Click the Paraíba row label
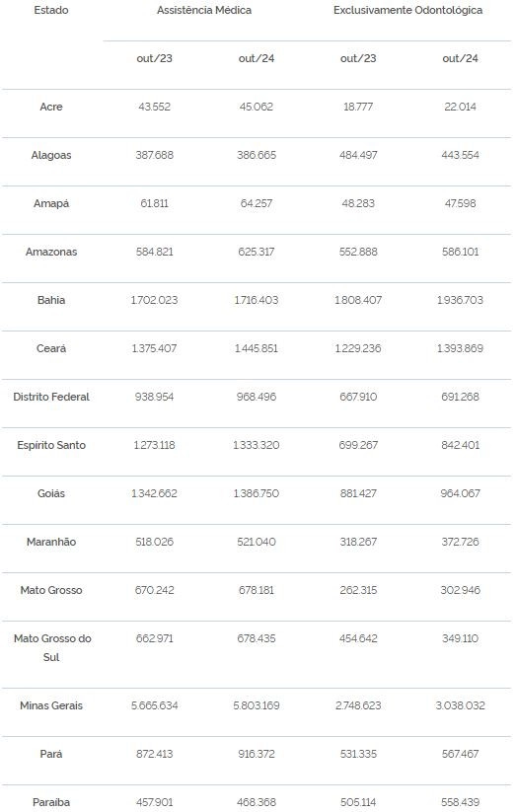The height and width of the screenshot is (812, 517). pos(50,802)
